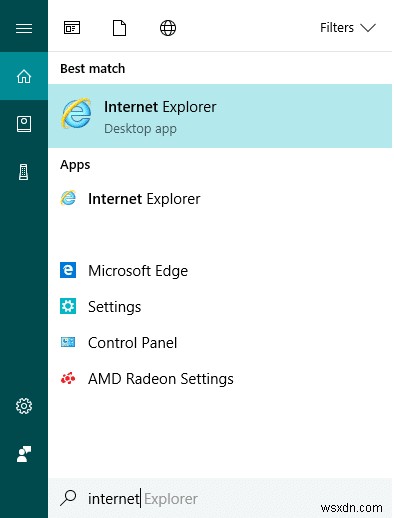The height and width of the screenshot is (518, 394).
Task: Click the Desktop app subtitle text
Action: pos(140,129)
